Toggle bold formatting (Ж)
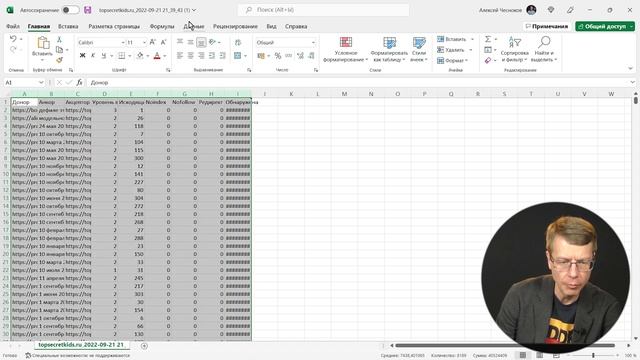Image resolution: width=640 pixels, height=360 pixels. [82, 56]
